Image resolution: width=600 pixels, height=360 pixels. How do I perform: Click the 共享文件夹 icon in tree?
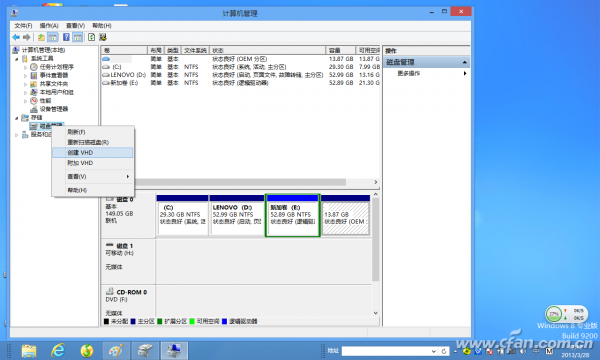[34, 84]
